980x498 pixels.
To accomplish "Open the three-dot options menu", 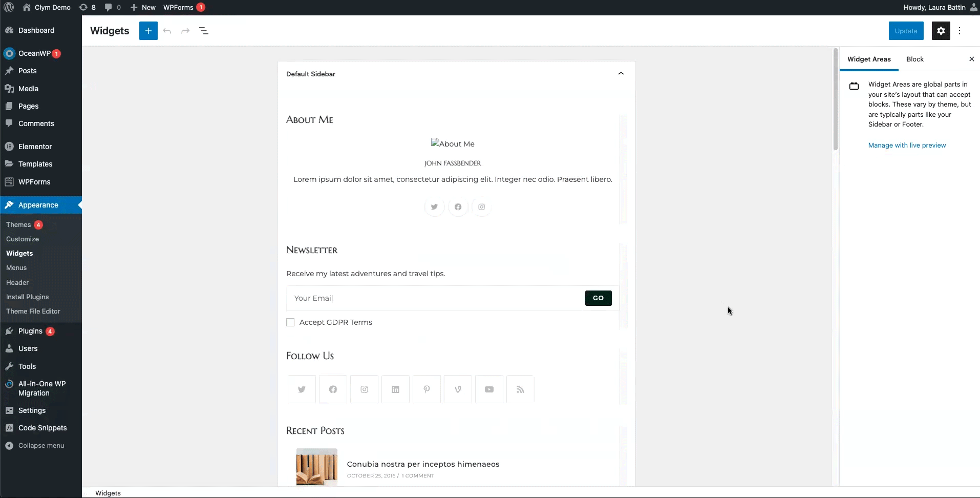I will pos(960,31).
